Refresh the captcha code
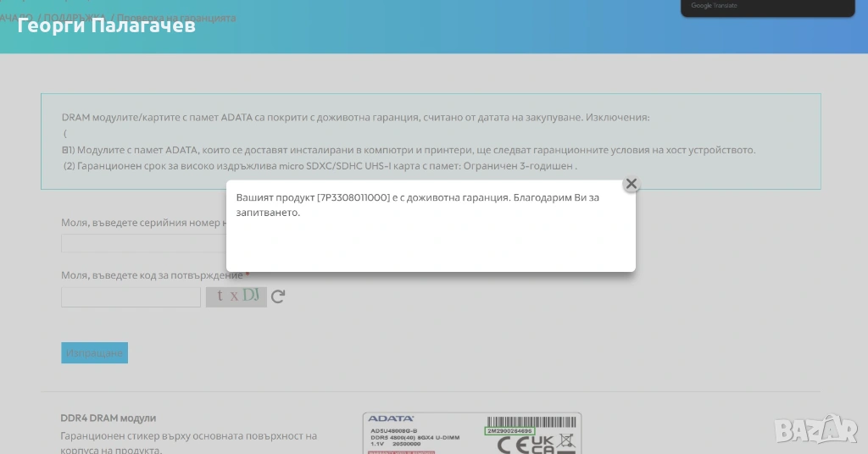The height and width of the screenshot is (454, 868). [278, 296]
